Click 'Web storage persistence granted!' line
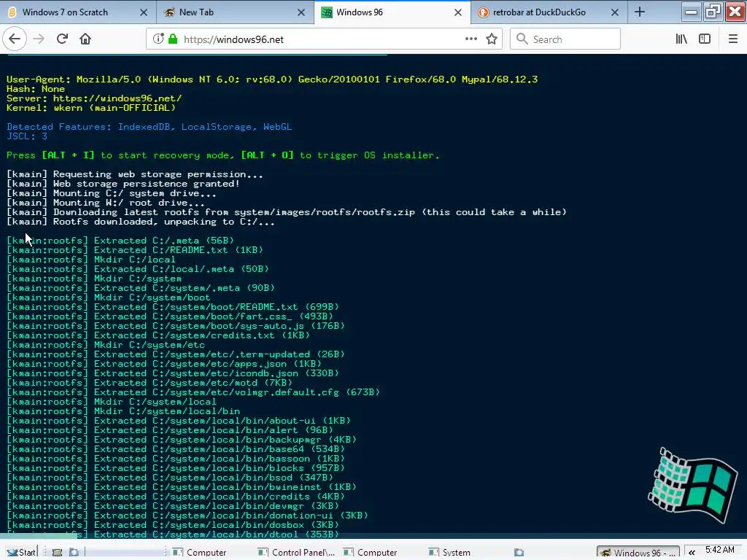The height and width of the screenshot is (560, 747). pyautogui.click(x=123, y=184)
